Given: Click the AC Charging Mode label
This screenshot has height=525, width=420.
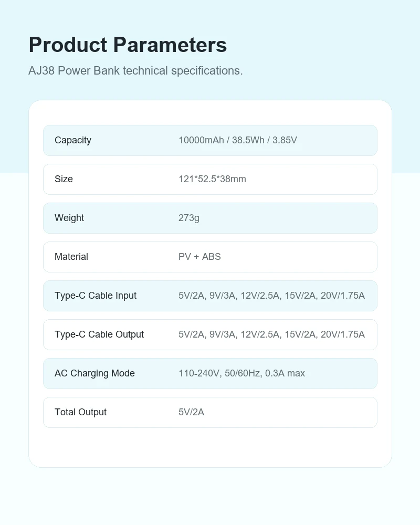Looking at the screenshot, I should tap(95, 373).
